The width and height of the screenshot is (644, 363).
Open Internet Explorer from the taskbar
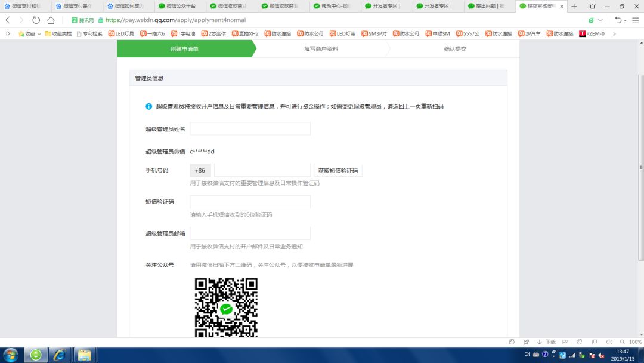(60, 355)
